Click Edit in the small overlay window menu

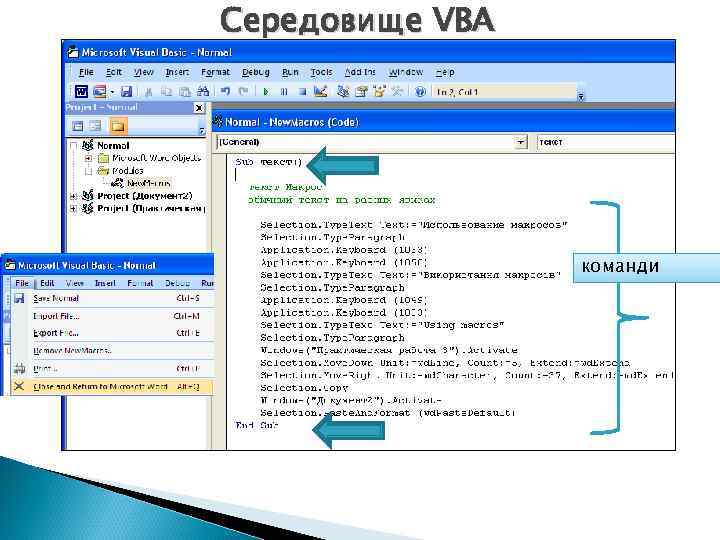coord(47,283)
